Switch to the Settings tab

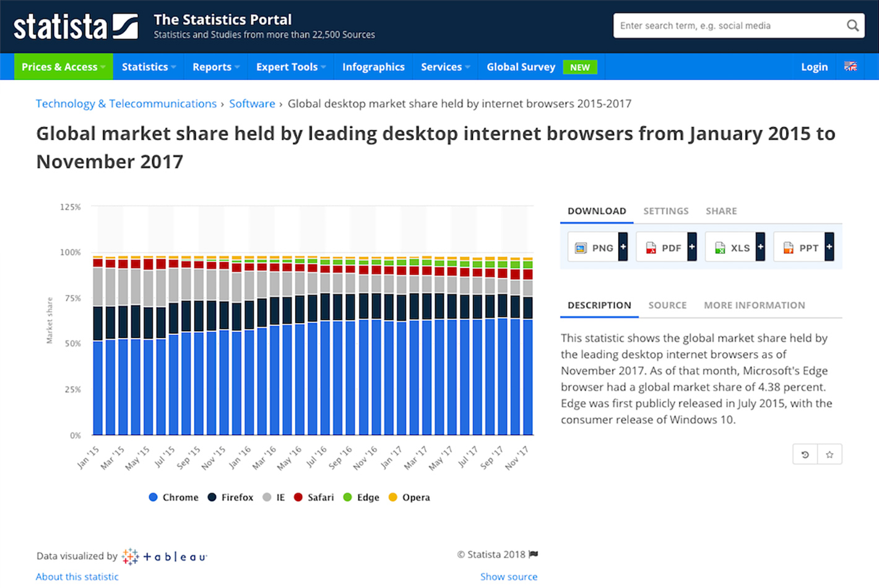coord(665,211)
